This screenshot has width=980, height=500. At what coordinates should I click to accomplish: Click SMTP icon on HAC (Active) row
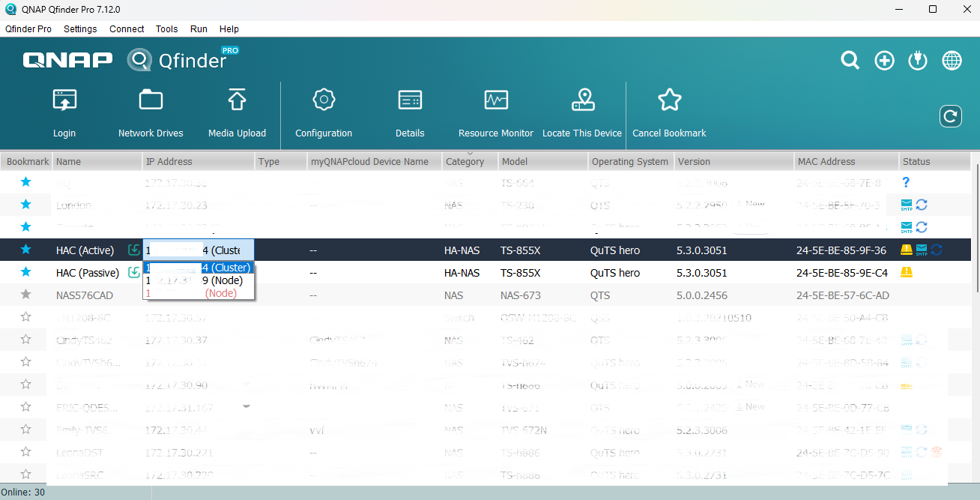(x=922, y=250)
